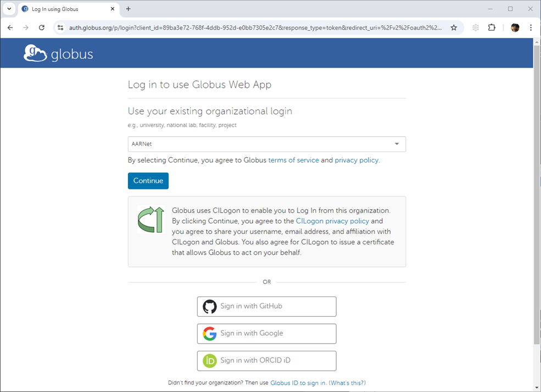Click the 'globus' wordmark text in header
The image size is (541, 392).
[x=72, y=54]
